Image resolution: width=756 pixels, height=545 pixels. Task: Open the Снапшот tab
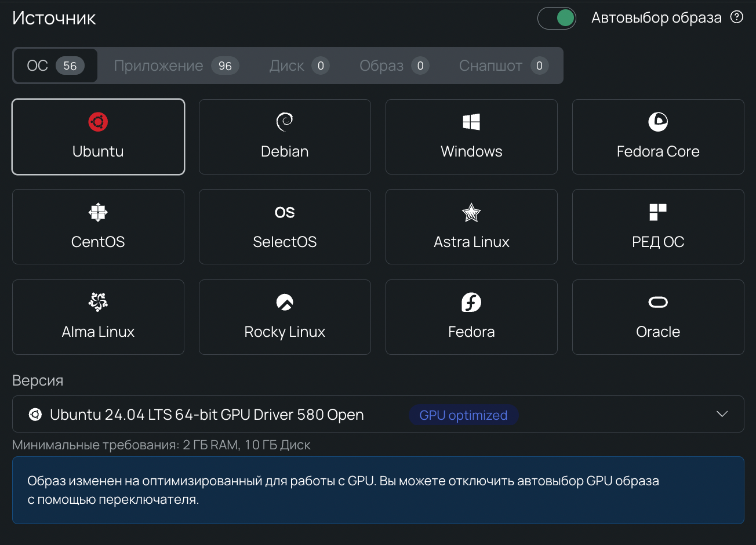coord(504,66)
